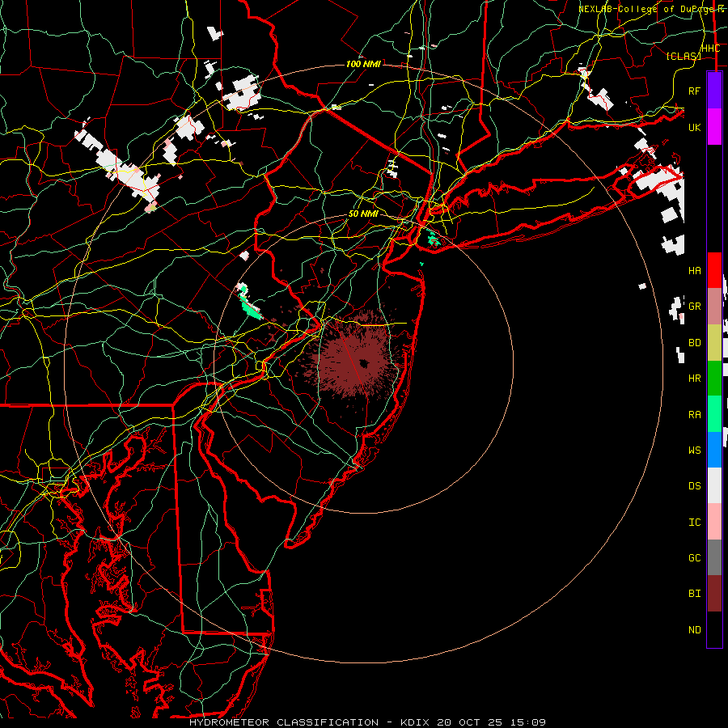Click the "ND" legend label
This screenshot has width=728, height=728.
pyautogui.click(x=695, y=630)
